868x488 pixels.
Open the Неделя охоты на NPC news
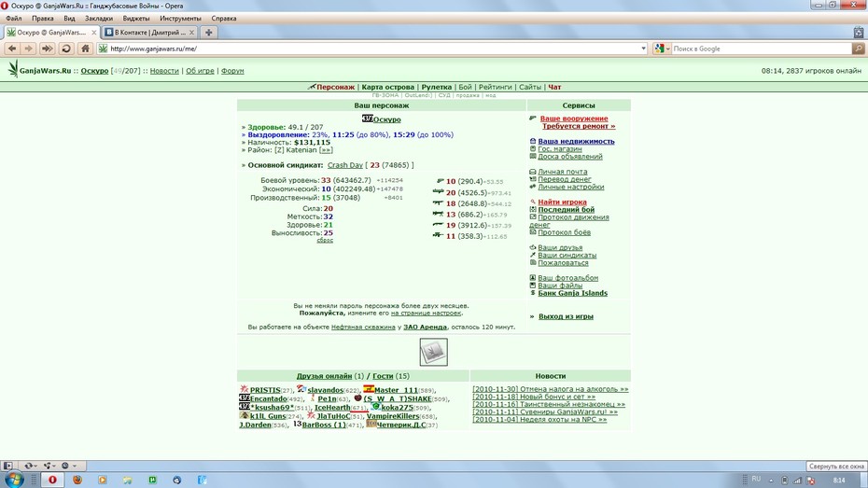pos(539,419)
